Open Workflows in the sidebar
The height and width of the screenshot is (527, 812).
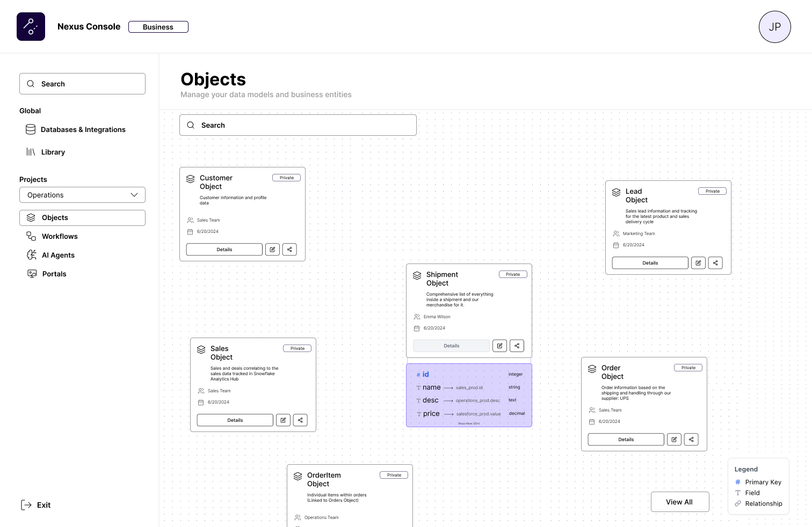(x=60, y=237)
